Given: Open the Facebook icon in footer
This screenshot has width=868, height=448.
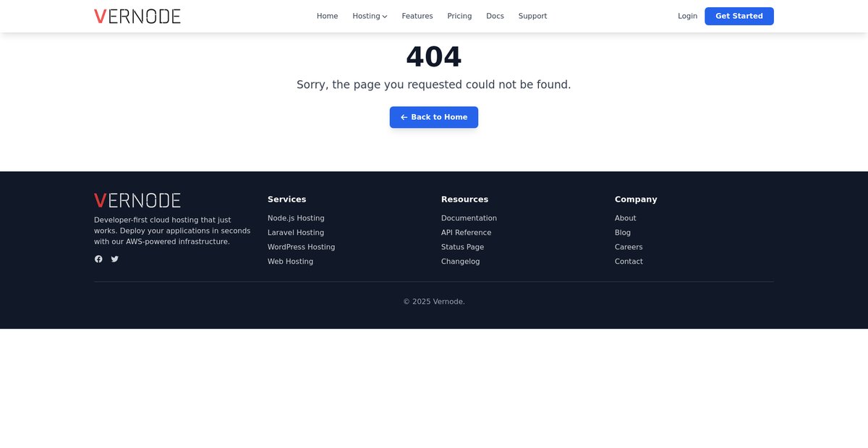Looking at the screenshot, I should coord(98,259).
